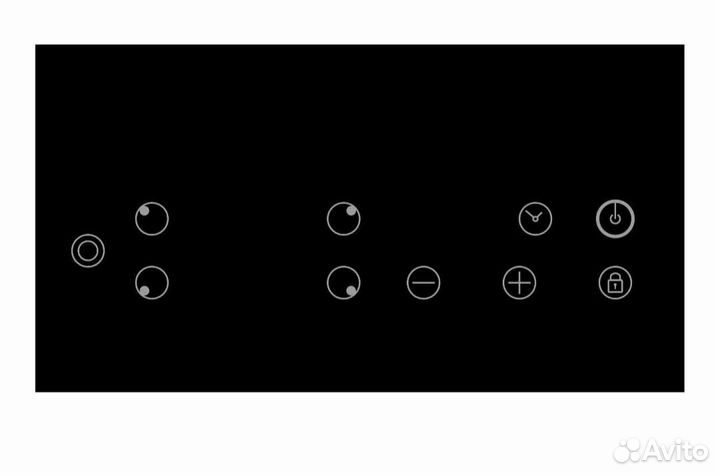Choose the circle with upper-left dot
The image size is (720, 476).
pyautogui.click(x=152, y=218)
